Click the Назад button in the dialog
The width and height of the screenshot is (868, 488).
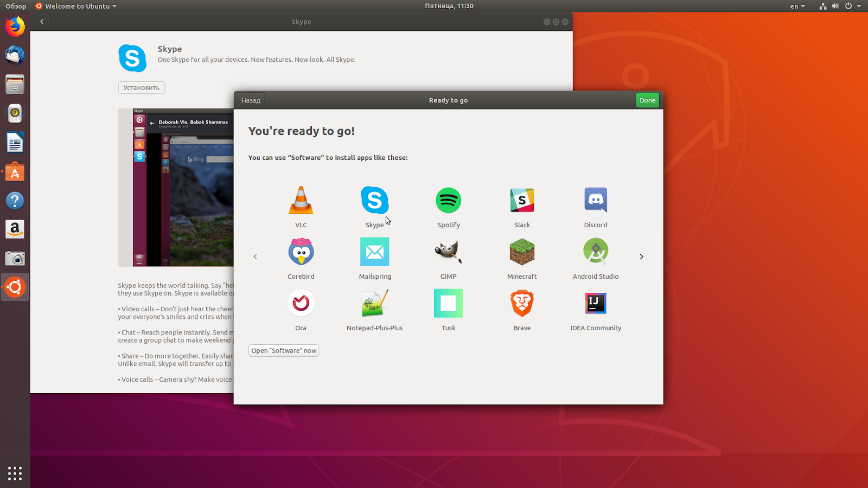tap(251, 100)
